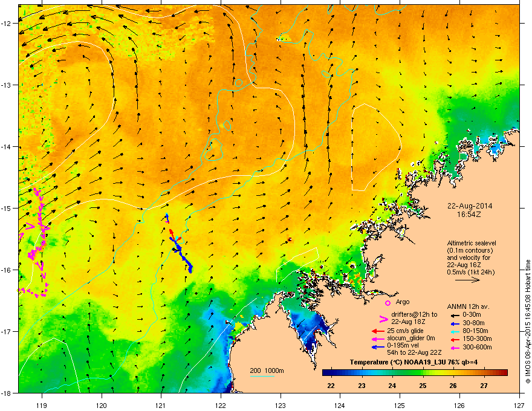Click the 0-30m depth label

coord(472,315)
